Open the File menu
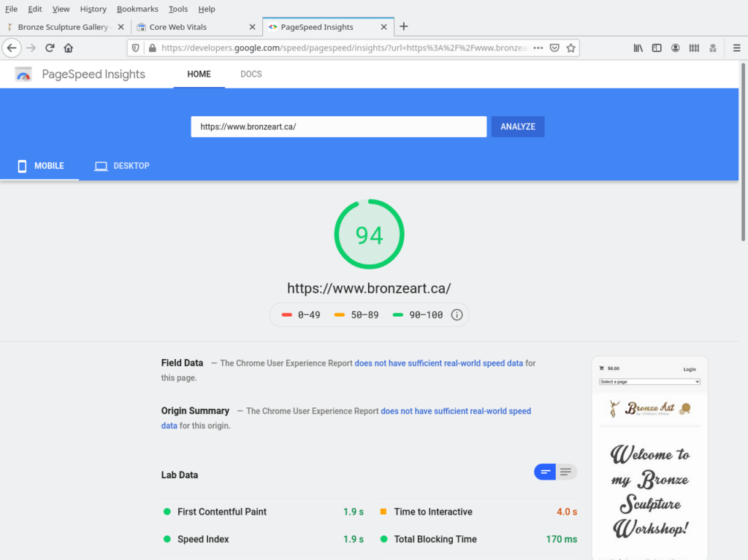Viewport: 748px width, 560px height. [x=11, y=9]
